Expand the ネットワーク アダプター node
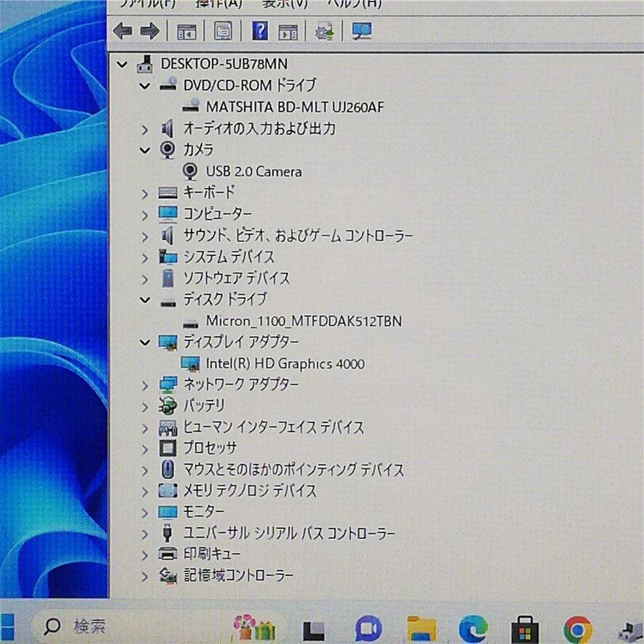Screen dimensions: 644x644 144,386
